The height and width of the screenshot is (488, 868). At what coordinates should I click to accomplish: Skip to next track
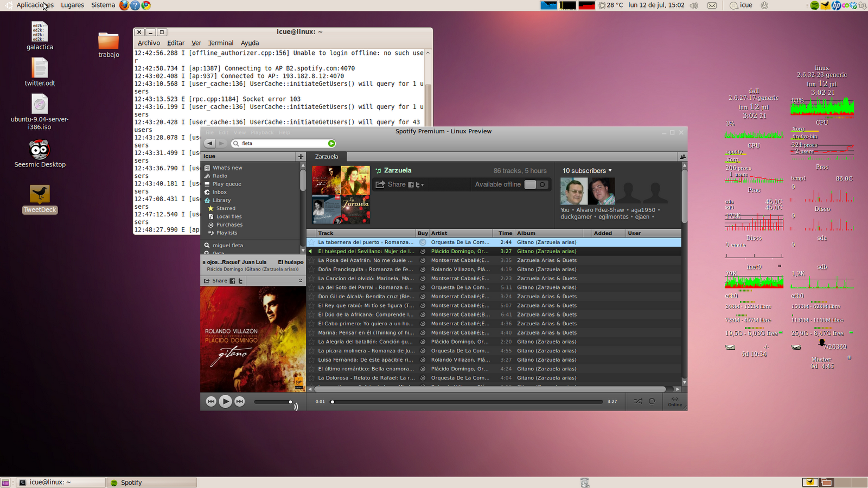pos(239,401)
